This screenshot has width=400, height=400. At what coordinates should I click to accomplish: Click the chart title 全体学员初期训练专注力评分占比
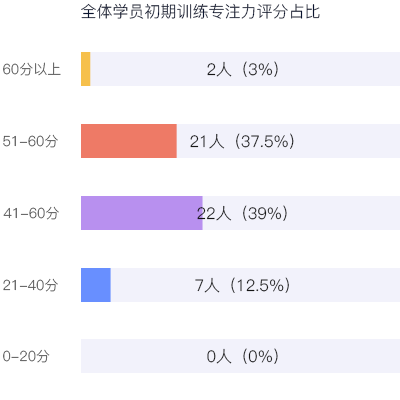(x=200, y=12)
